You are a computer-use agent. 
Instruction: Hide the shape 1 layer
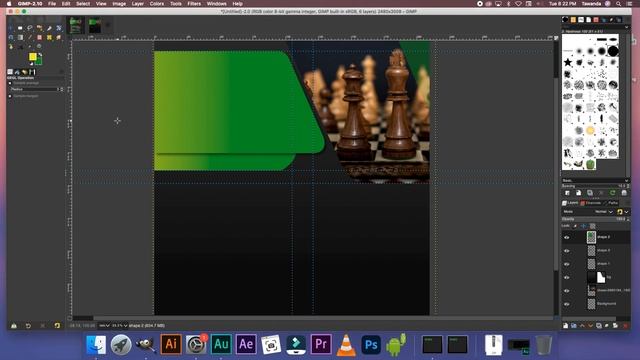point(567,264)
